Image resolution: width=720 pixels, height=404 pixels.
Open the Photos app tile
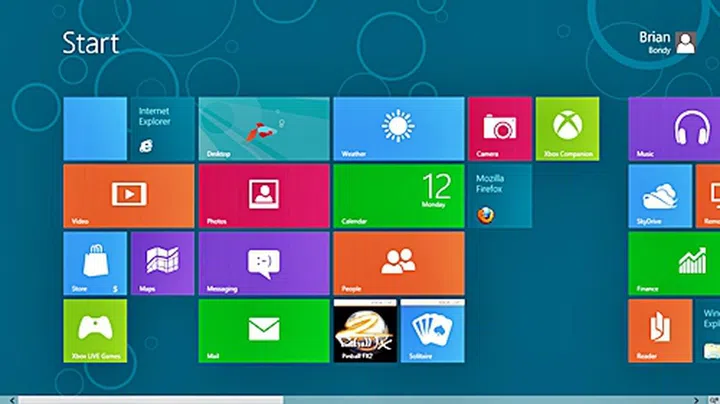click(x=264, y=195)
